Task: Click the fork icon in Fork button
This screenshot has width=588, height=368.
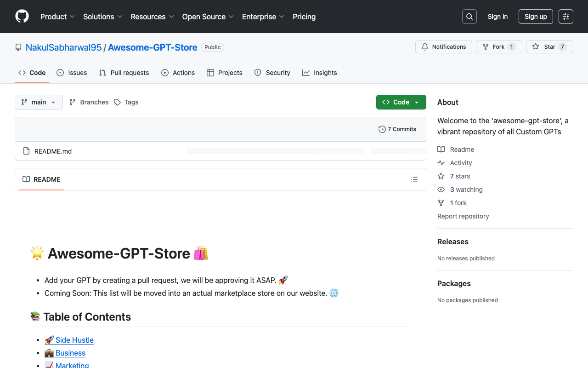Action: [x=486, y=47]
